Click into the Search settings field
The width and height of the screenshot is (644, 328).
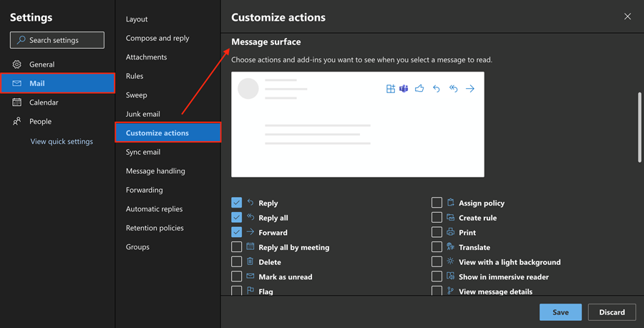click(x=57, y=40)
